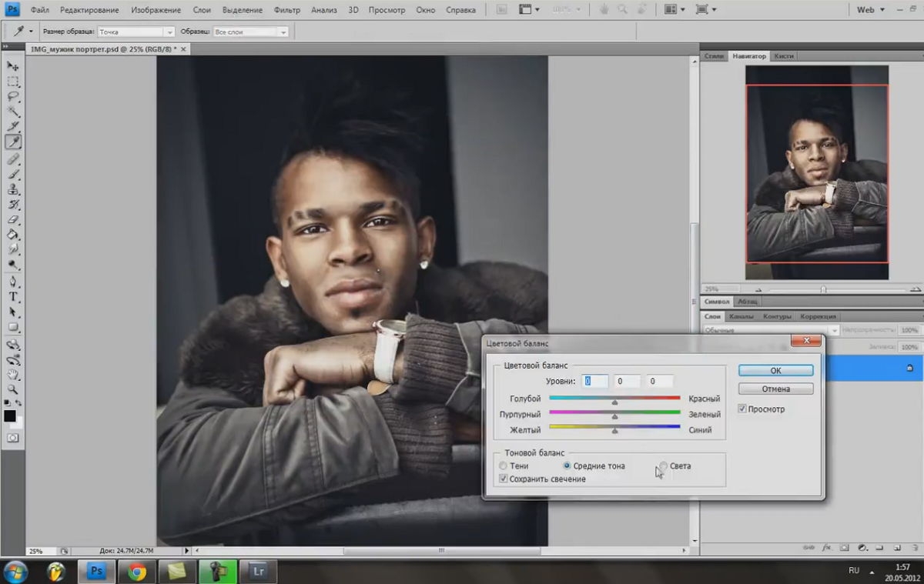The image size is (924, 584).
Task: Confirm Color Balance with OK
Action: (775, 370)
